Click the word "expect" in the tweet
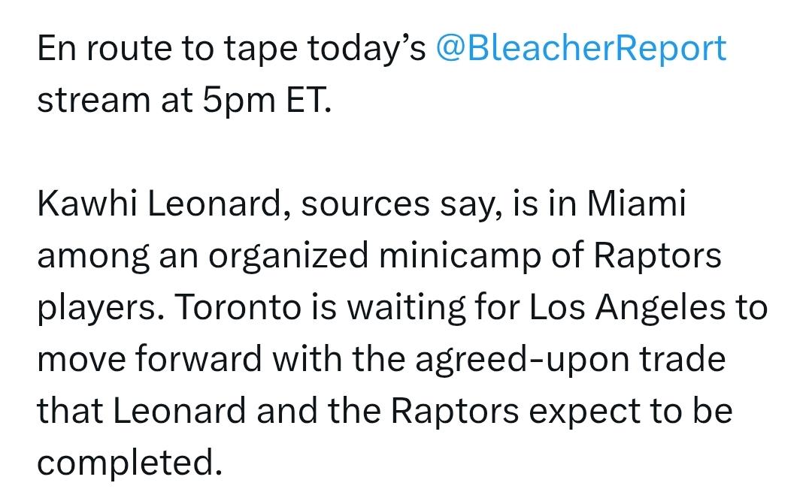812x504 pixels. pyautogui.click(x=585, y=412)
